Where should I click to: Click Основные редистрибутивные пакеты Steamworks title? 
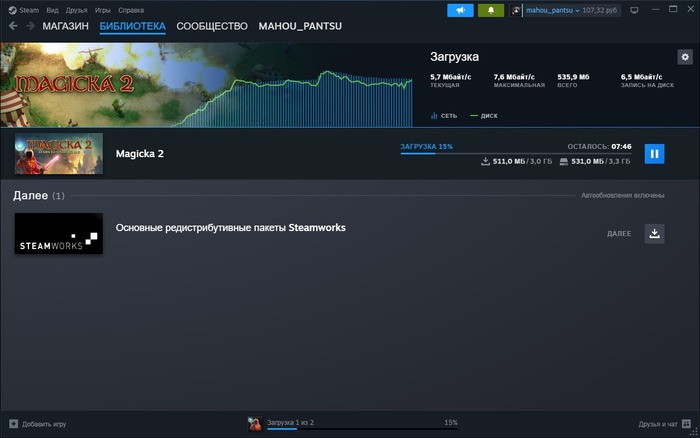230,228
